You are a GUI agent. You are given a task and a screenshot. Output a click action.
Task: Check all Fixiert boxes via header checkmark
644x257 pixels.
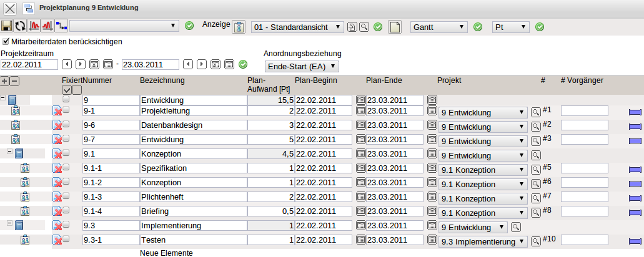click(x=67, y=89)
